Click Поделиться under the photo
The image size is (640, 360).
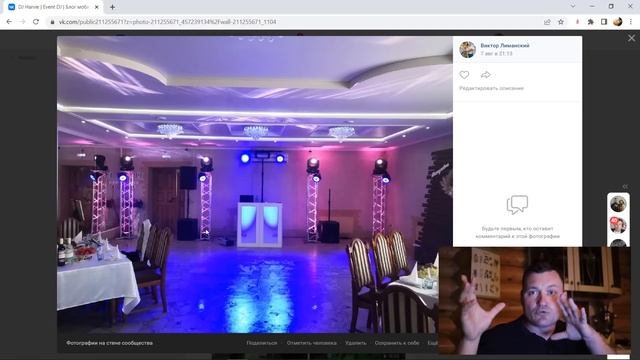[262, 343]
